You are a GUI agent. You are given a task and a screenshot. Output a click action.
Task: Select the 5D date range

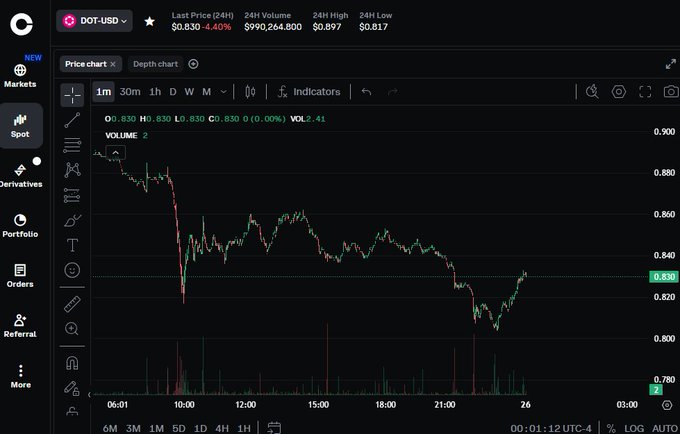(x=179, y=428)
